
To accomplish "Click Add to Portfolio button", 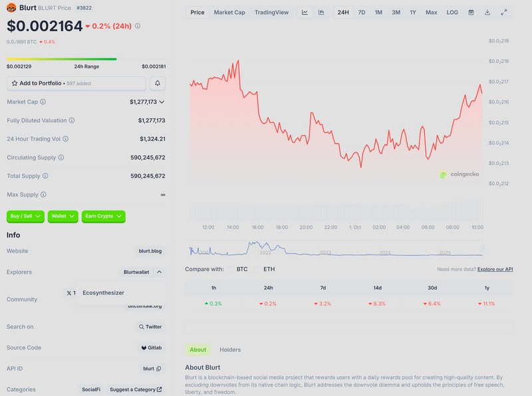I will [76, 83].
